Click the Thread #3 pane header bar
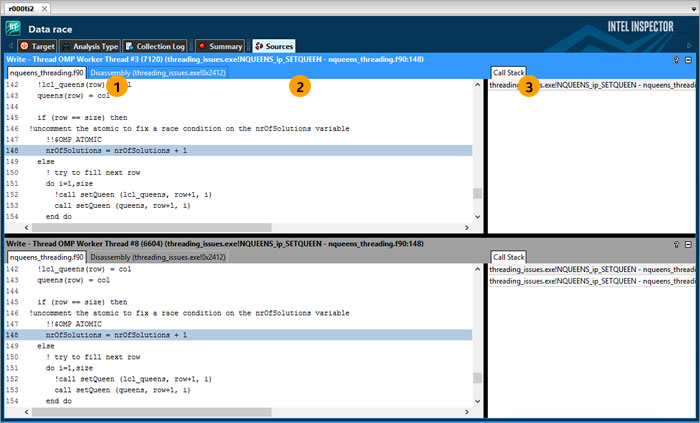 coord(348,59)
